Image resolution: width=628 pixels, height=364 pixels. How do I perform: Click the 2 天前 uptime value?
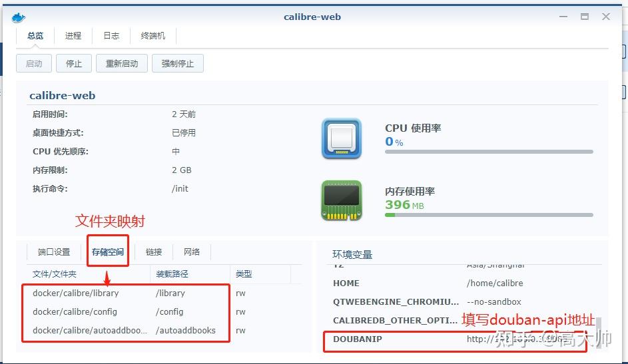point(184,114)
